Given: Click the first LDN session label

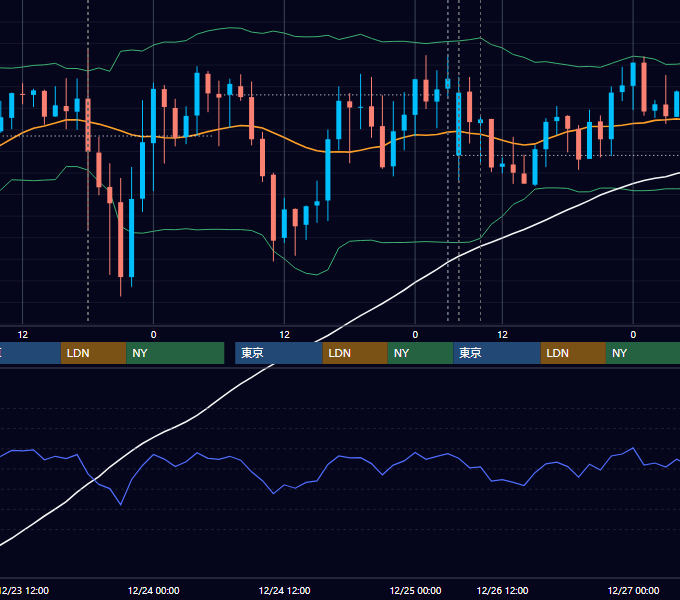Looking at the screenshot, I should 93,353.
